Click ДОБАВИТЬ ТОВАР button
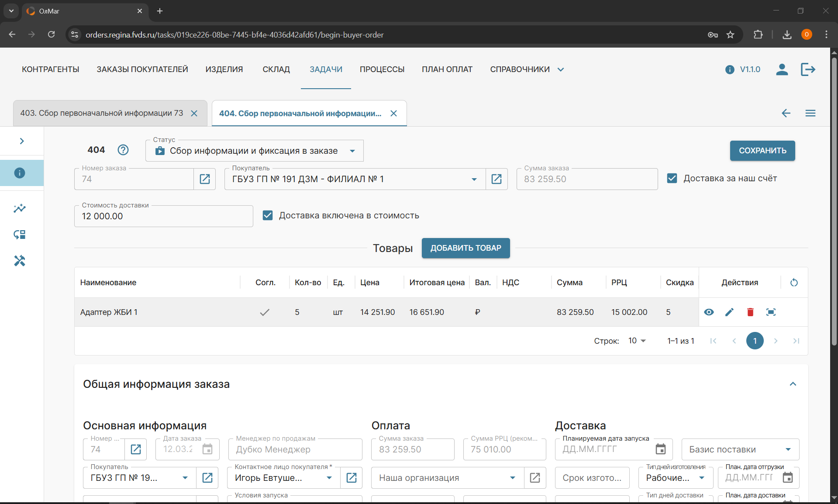The image size is (838, 504). tap(466, 248)
